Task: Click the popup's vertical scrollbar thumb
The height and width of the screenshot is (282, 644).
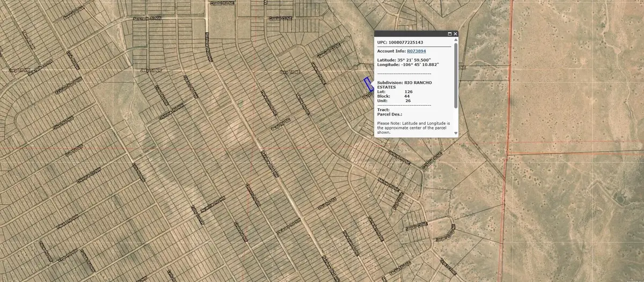Action: [x=456, y=75]
